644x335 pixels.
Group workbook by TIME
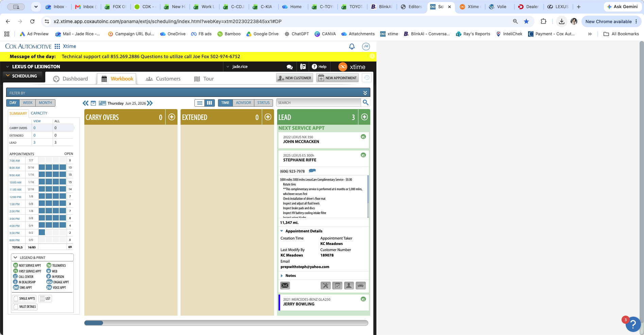pos(225,103)
